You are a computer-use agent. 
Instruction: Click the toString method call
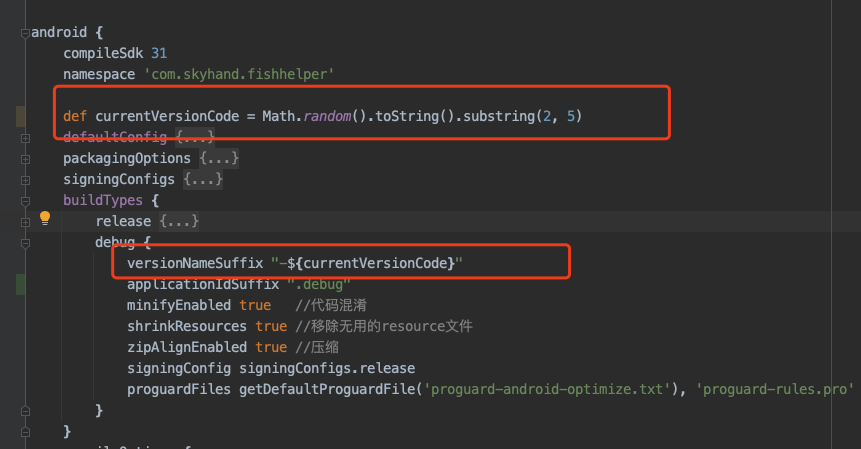(x=407, y=116)
